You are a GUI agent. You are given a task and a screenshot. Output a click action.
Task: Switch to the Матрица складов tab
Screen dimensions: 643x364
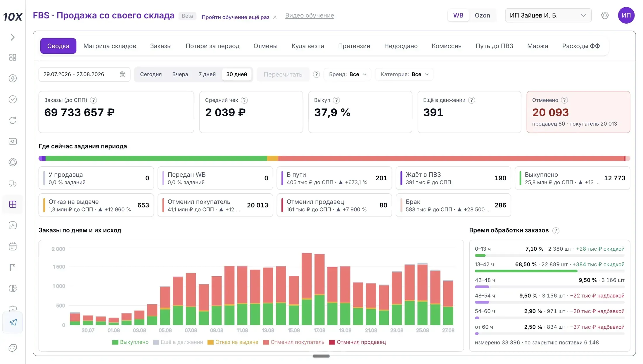[110, 46]
